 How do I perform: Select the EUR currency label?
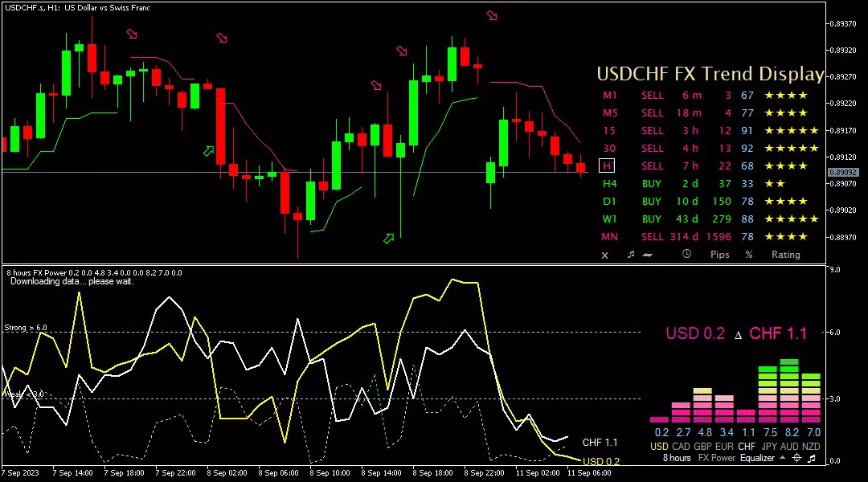[724, 446]
